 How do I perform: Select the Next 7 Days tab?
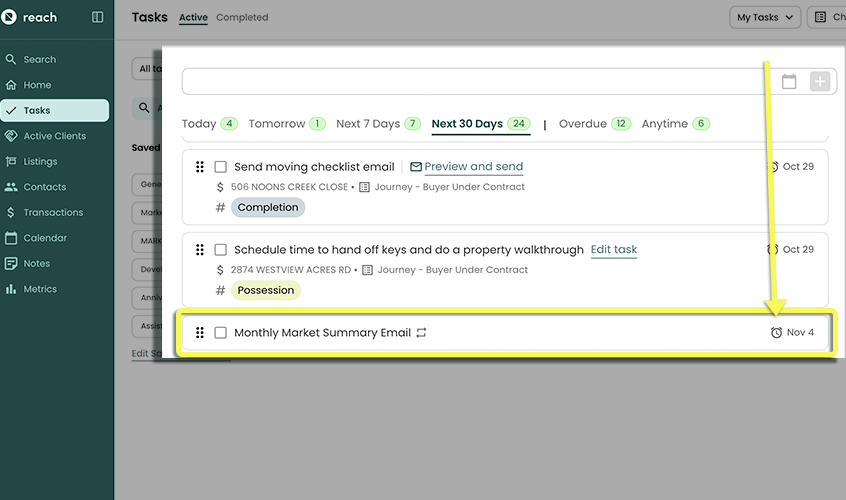pos(367,124)
